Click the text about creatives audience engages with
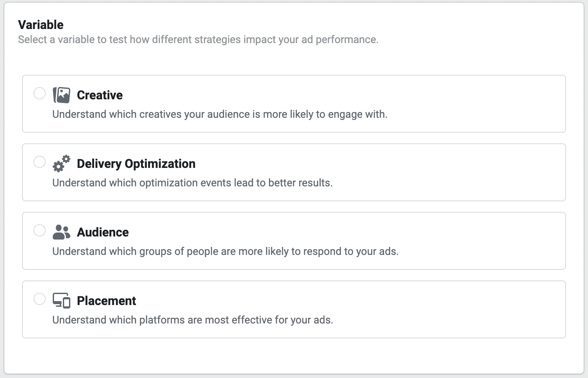Viewport: 588px width, 378px height. pos(220,114)
